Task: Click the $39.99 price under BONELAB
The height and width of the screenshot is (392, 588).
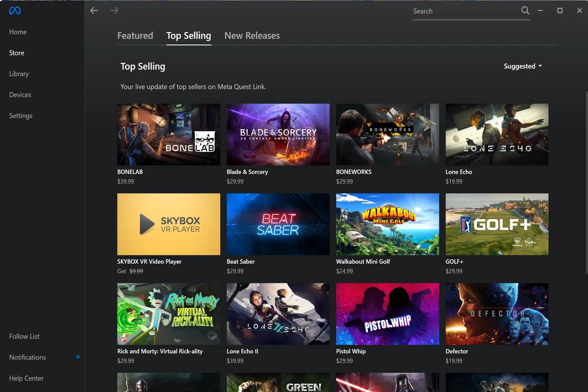Action: coord(126,181)
